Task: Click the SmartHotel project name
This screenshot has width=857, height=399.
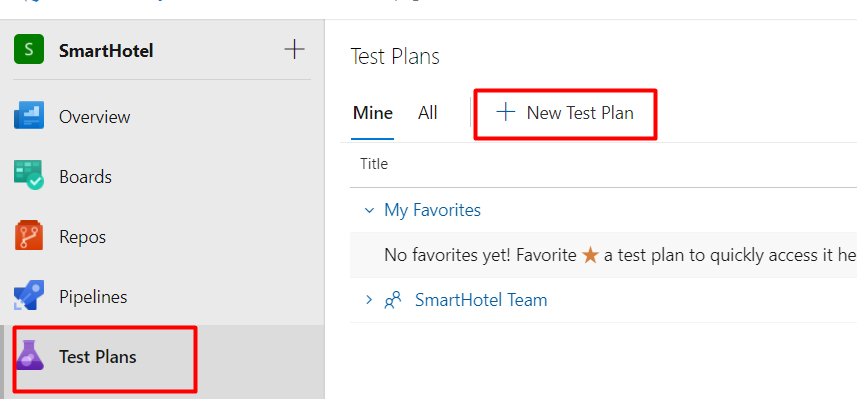Action: point(106,51)
